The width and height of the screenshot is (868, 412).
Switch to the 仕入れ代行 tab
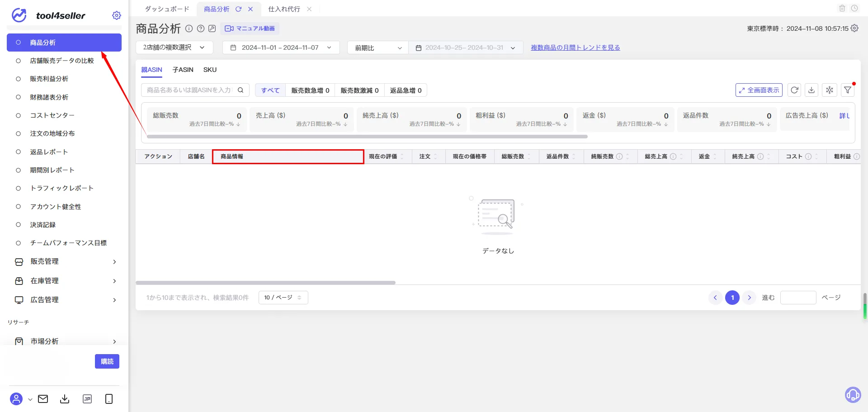point(284,9)
